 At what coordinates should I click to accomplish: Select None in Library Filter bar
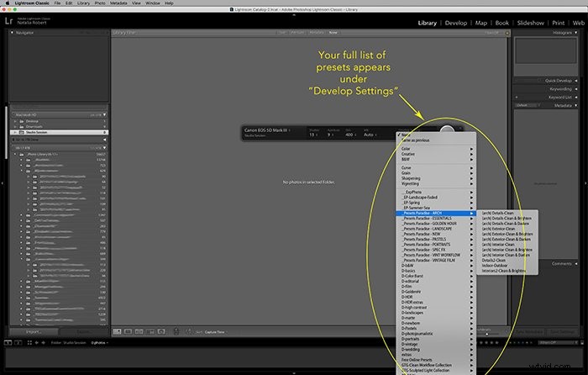pos(333,33)
